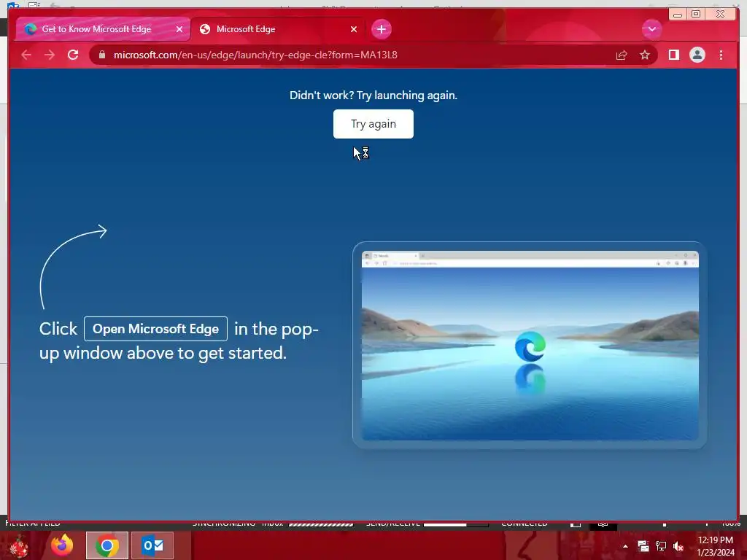View site information lock icon
Screen dimensions: 747x560
coord(101,55)
